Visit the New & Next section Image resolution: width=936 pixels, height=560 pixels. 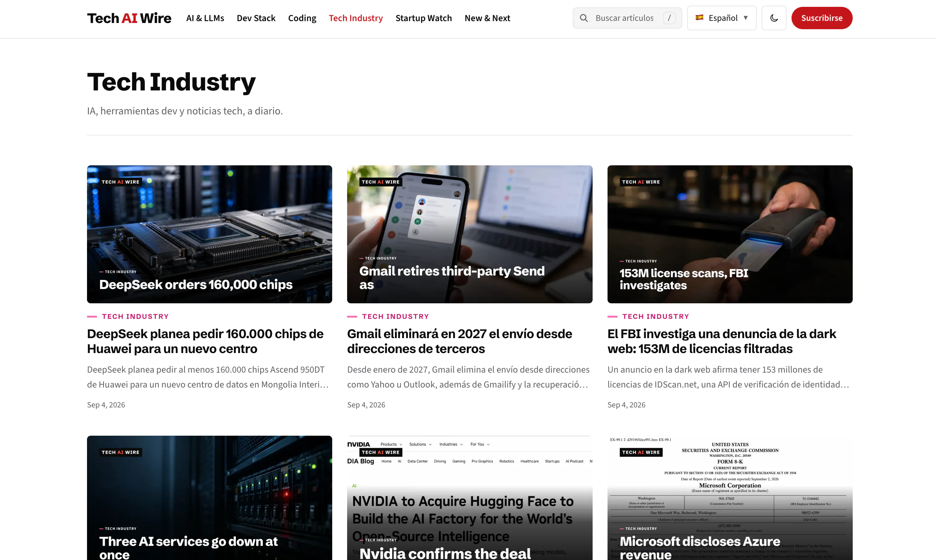(x=488, y=18)
